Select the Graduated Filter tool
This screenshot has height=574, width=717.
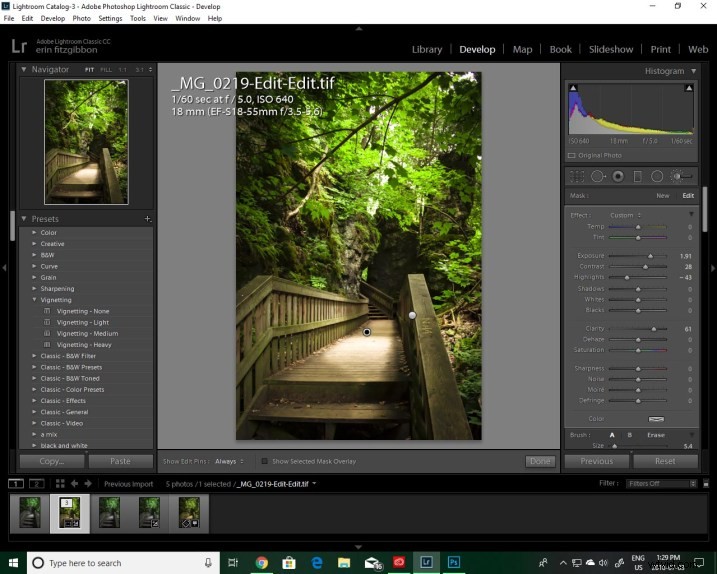pos(637,176)
